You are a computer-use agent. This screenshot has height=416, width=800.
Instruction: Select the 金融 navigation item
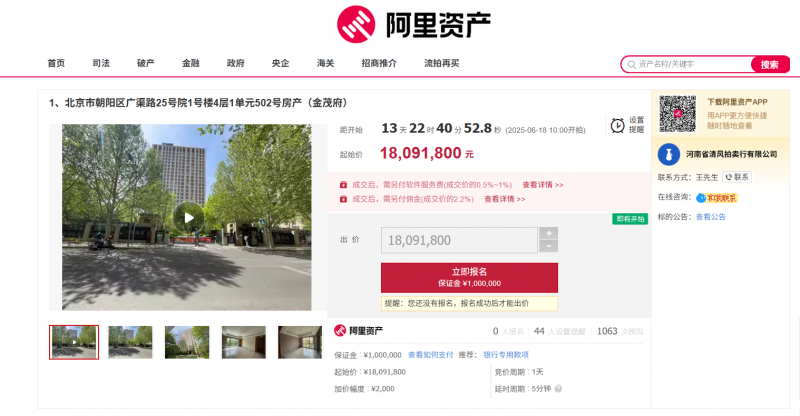(x=191, y=63)
